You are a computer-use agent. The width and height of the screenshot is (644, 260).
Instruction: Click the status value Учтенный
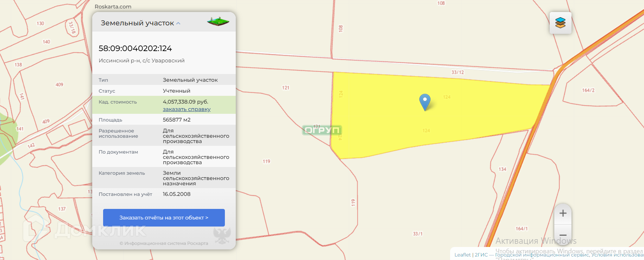click(177, 91)
